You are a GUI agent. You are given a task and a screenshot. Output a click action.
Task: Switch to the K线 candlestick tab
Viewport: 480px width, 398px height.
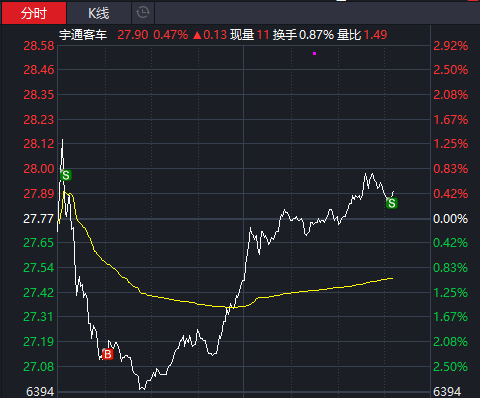point(99,13)
